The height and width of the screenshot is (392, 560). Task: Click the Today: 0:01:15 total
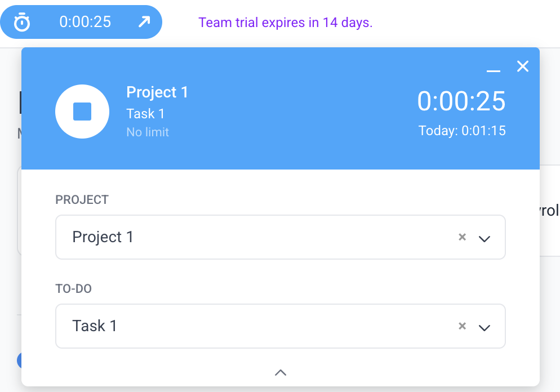(462, 131)
